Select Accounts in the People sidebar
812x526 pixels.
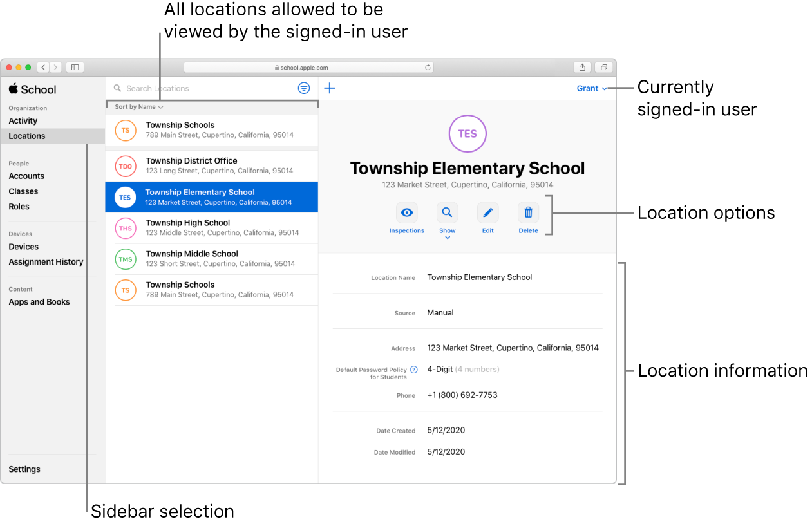(26, 176)
